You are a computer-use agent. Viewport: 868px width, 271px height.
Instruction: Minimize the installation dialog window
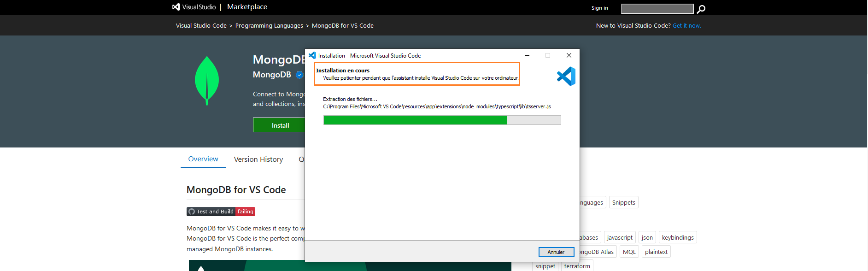click(527, 55)
